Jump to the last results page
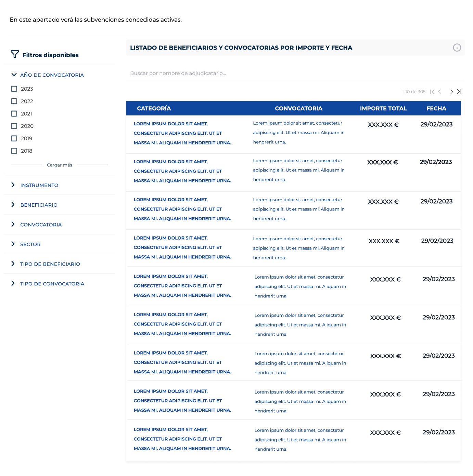This screenshot has height=476, width=473. pos(459,92)
